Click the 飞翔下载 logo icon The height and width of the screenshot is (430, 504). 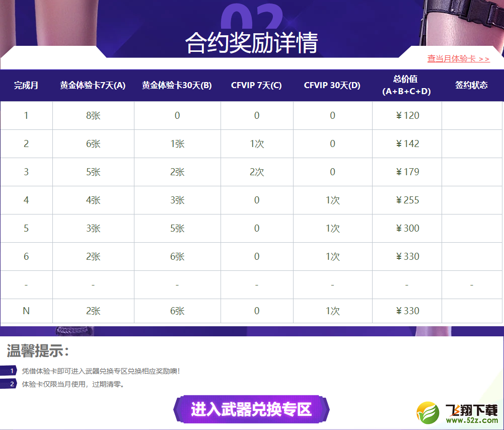pyautogui.click(x=427, y=413)
